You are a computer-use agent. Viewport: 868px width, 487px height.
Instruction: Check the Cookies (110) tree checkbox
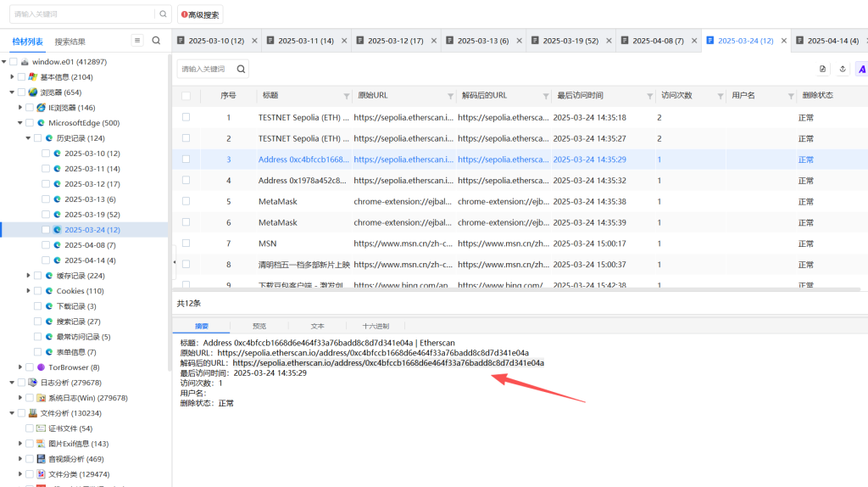pos(37,291)
